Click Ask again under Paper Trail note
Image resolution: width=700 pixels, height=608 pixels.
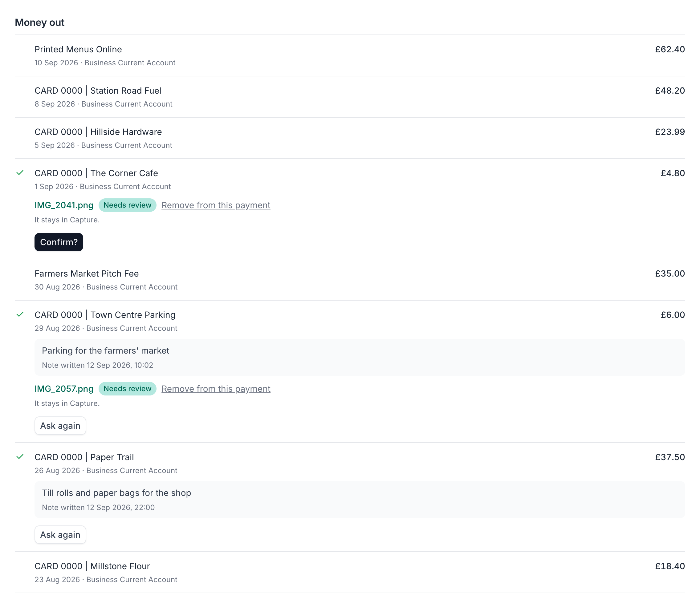[60, 535]
